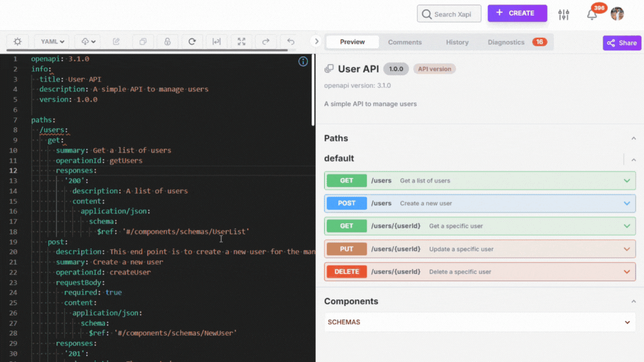Expand the SCHEMAS dropdown
Viewport: 644px width, 362px height.
point(480,322)
